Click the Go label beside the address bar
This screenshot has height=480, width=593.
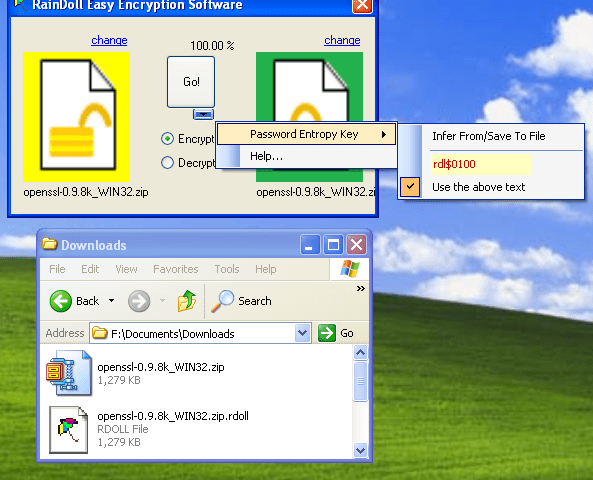[347, 333]
